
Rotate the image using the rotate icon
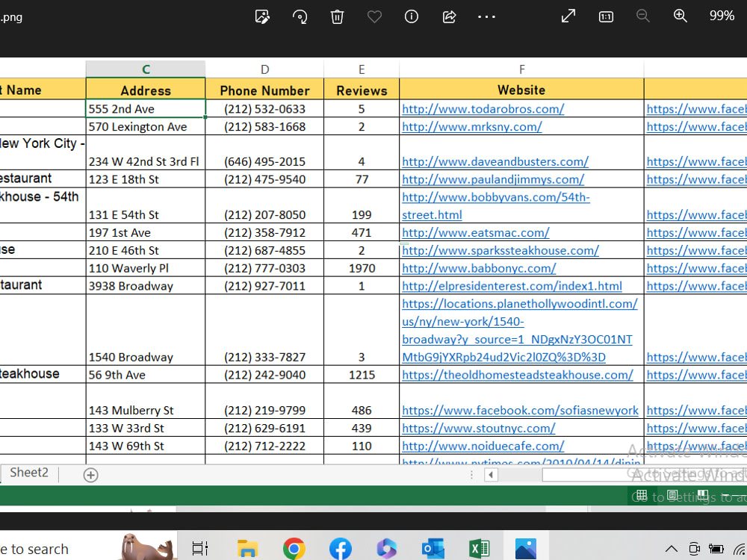pos(300,16)
